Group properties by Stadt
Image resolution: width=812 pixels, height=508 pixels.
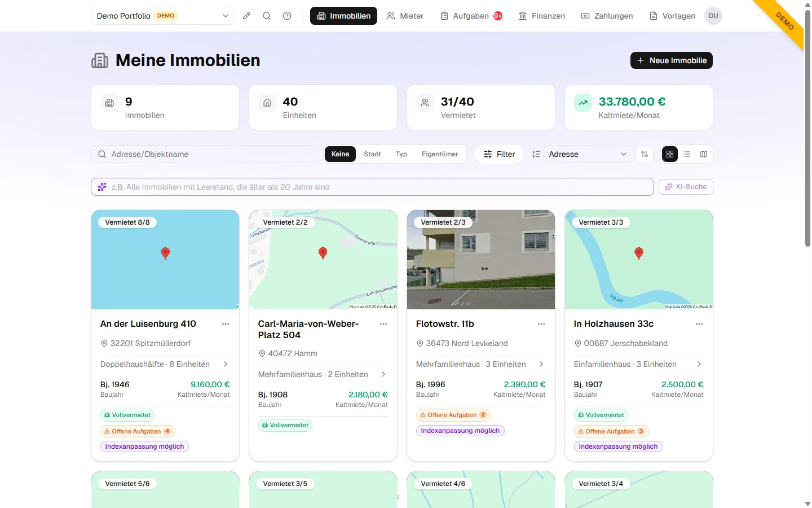click(372, 154)
